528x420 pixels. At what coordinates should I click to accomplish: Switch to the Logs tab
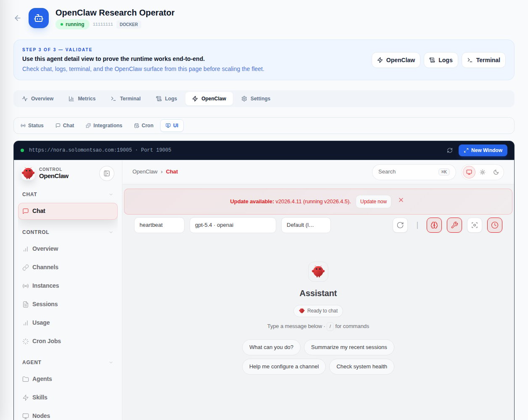click(166, 99)
